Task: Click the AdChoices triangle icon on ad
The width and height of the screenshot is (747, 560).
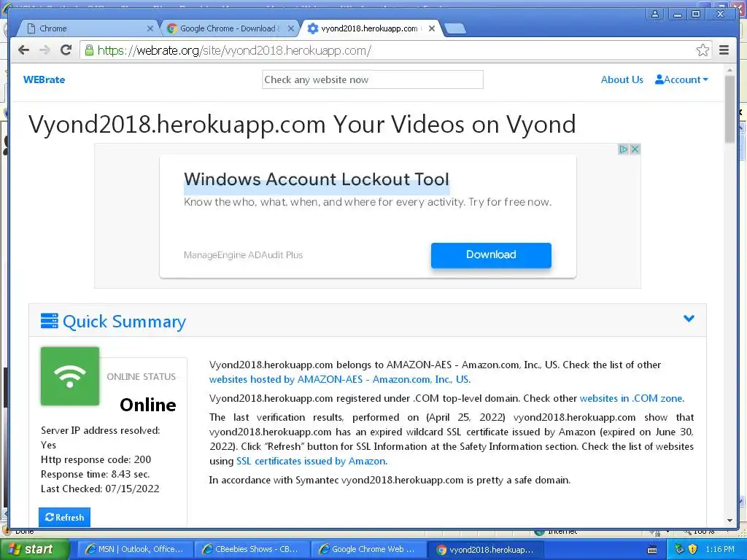Action: coord(623,149)
